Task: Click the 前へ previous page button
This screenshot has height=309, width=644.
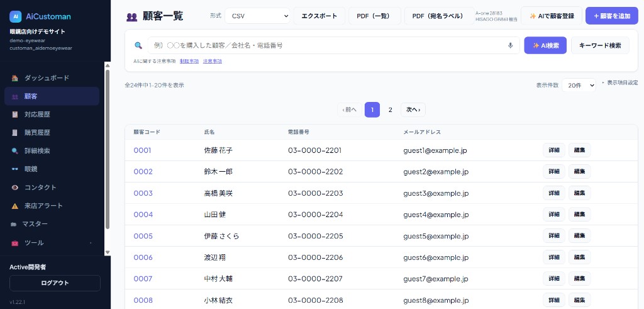Action: click(x=350, y=110)
